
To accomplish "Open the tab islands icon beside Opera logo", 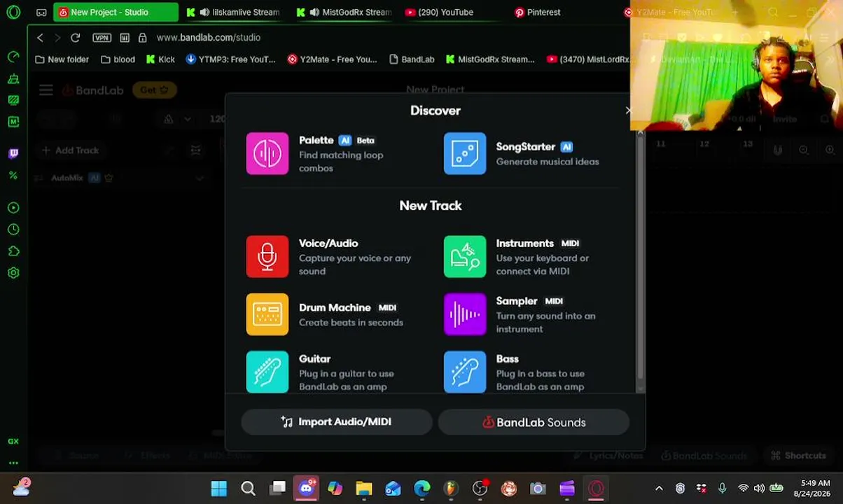I will tap(41, 12).
